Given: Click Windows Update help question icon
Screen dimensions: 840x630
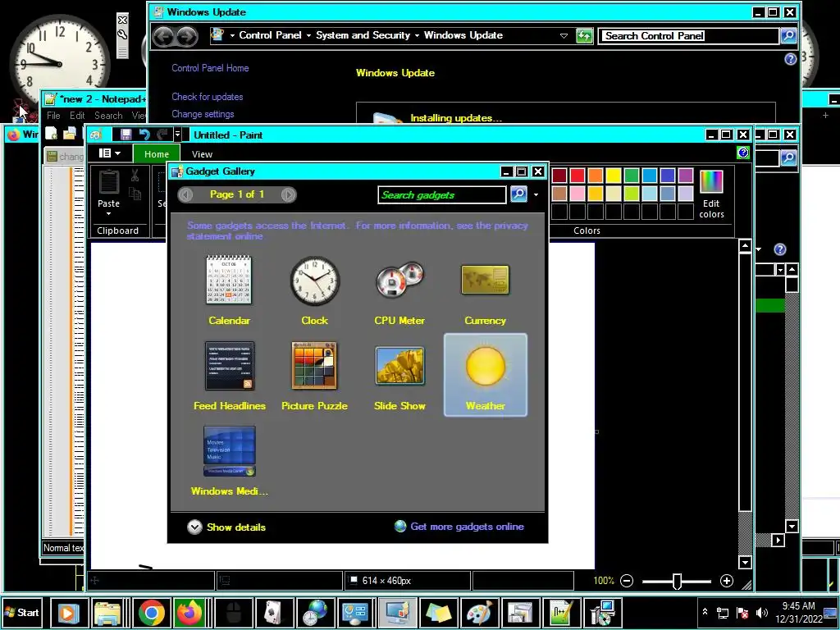Looking at the screenshot, I should tap(790, 59).
